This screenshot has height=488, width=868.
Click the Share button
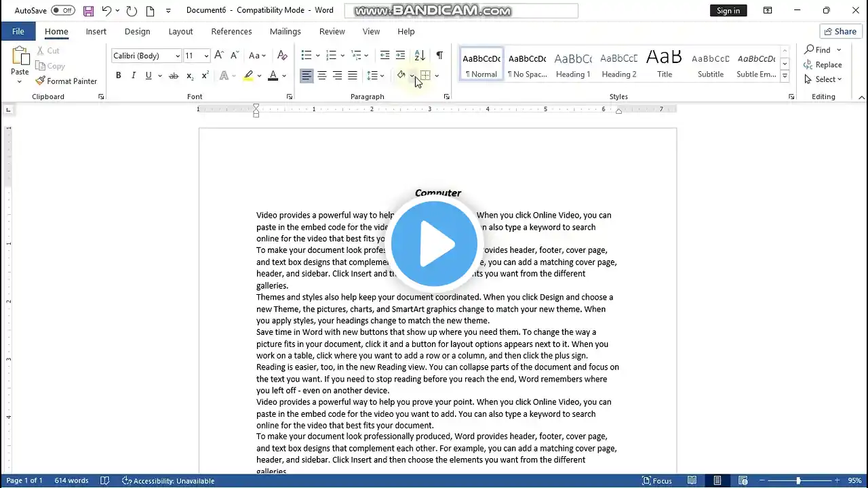click(x=841, y=31)
